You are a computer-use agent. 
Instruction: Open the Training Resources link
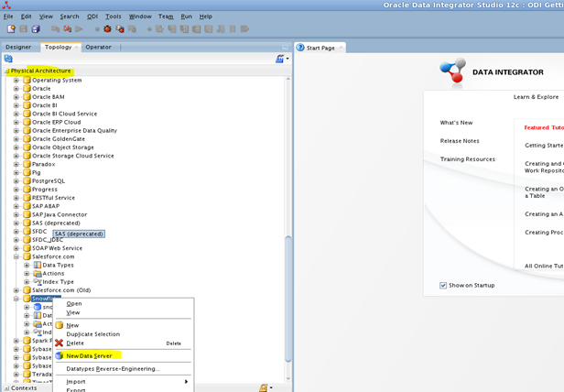click(x=467, y=159)
